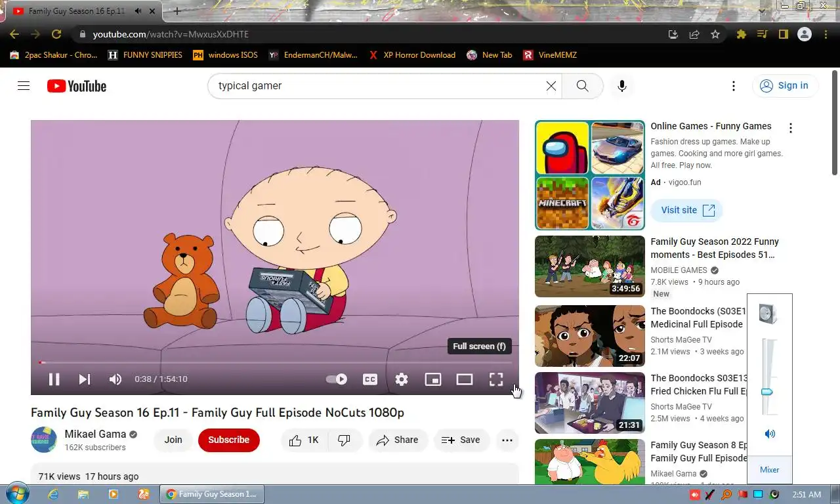Screen dimensions: 840x504
Task: Go to YouTube home via logo
Action: coord(77,86)
